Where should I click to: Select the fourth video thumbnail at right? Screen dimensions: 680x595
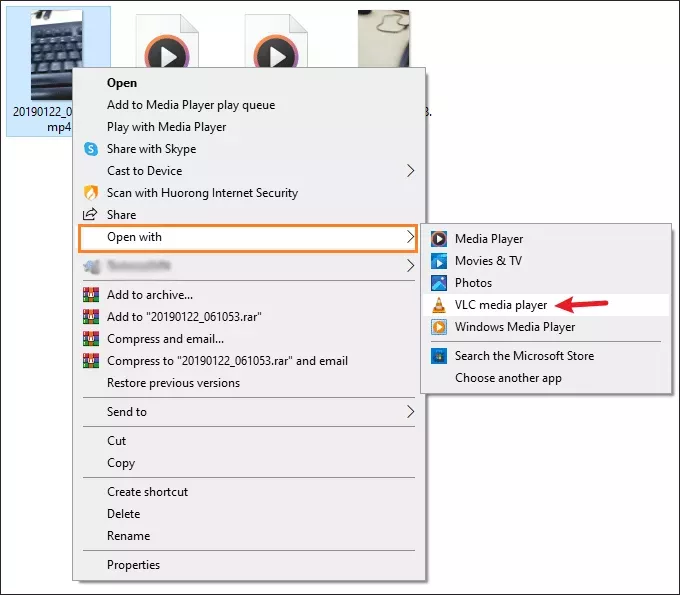coord(384,38)
